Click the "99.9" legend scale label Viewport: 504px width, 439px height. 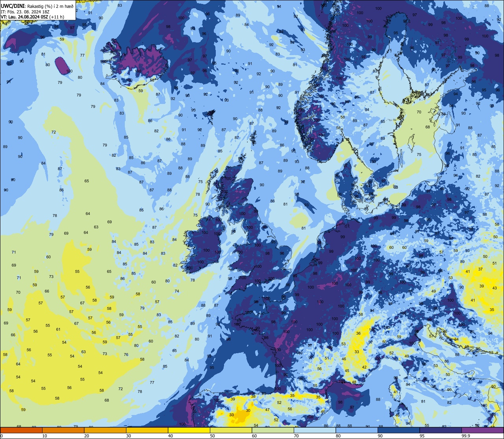coord(466,436)
